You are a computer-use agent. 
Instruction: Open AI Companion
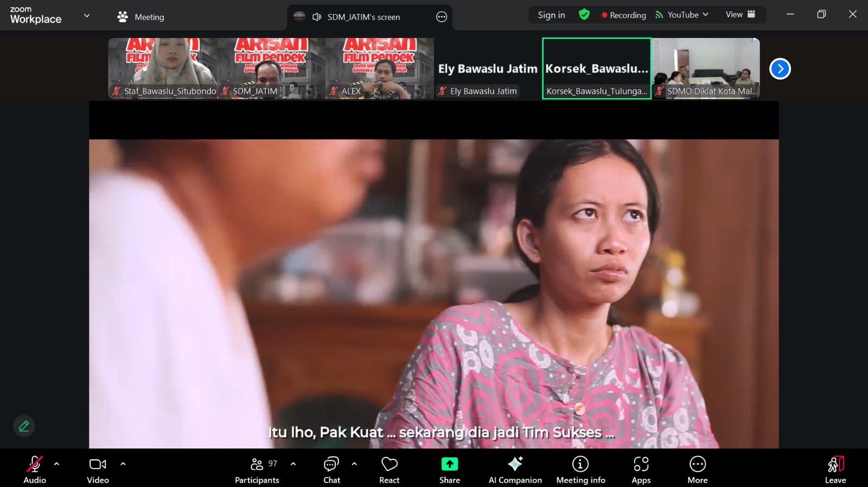pos(515,470)
